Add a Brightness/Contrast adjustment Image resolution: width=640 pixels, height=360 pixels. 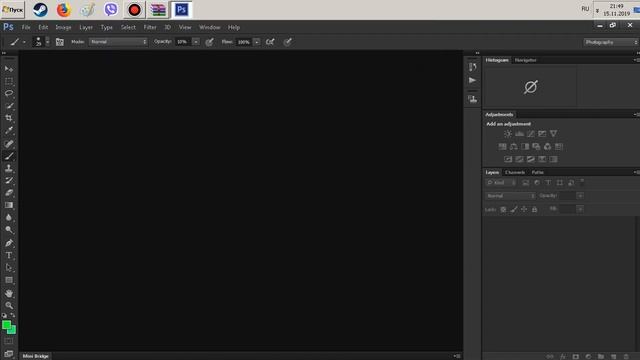pos(508,134)
